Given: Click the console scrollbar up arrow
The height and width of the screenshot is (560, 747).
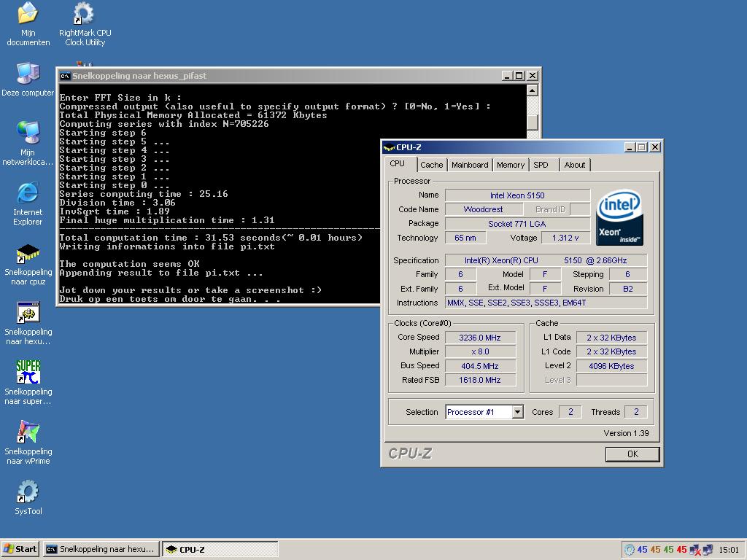Looking at the screenshot, I should [x=532, y=90].
